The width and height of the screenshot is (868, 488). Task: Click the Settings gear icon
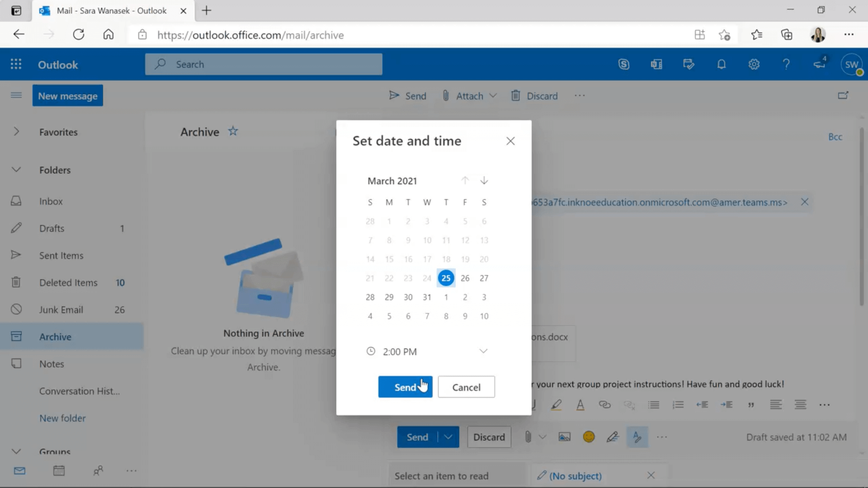pos(754,64)
